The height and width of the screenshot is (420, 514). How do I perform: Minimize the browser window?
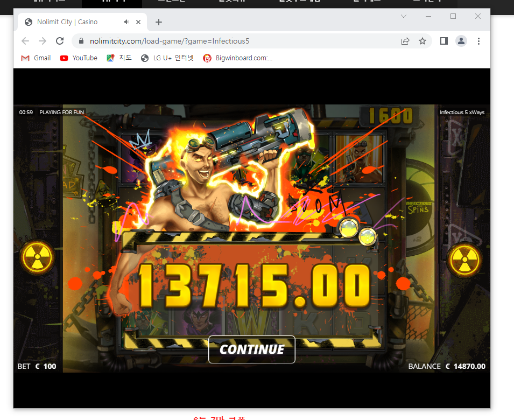point(428,16)
